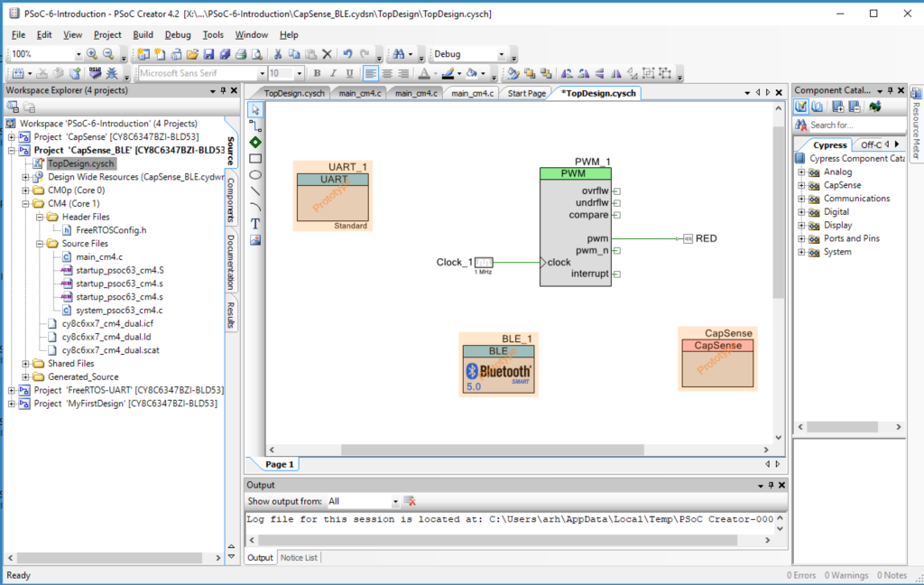Click the Rotate Left icon in the shape toolbar
924x585 pixels.
point(567,73)
